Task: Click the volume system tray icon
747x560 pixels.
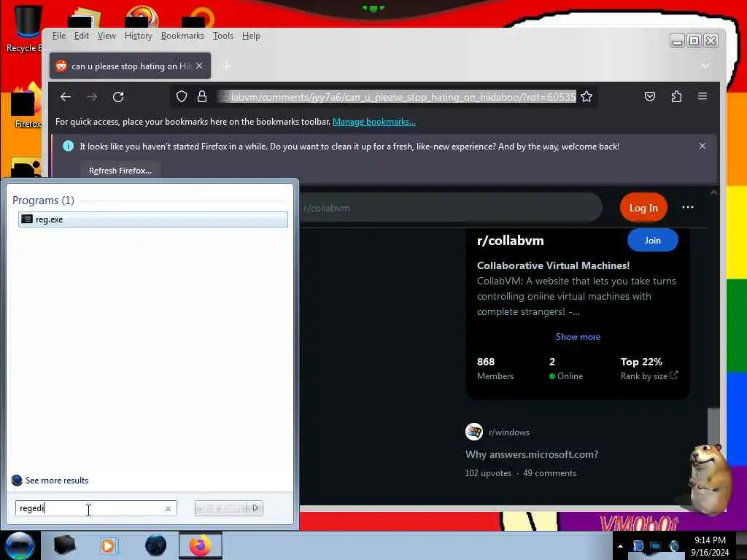Action: (673, 546)
